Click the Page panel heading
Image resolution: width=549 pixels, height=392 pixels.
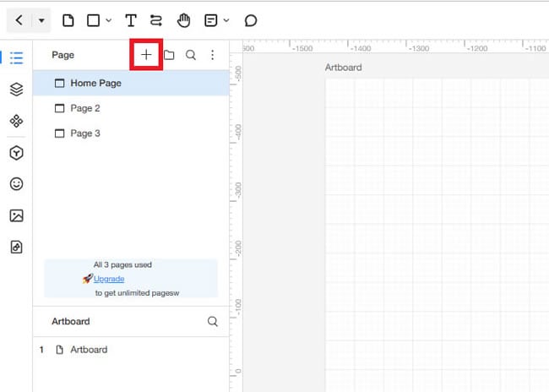click(x=63, y=55)
